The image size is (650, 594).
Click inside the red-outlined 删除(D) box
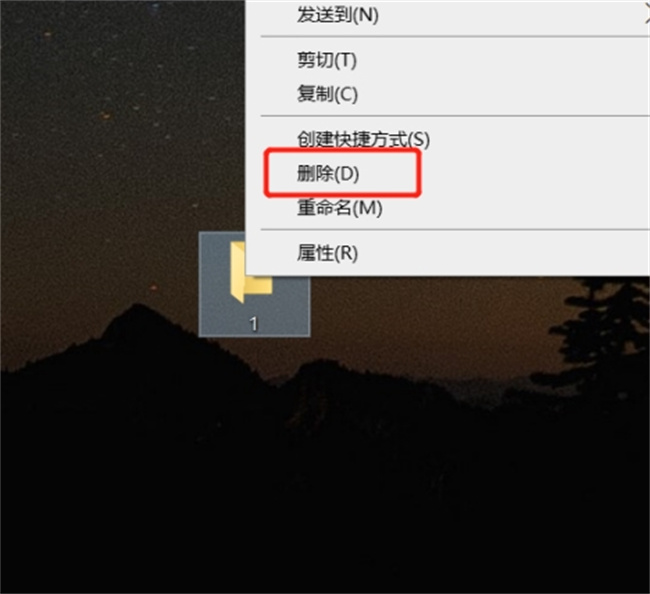(x=342, y=173)
